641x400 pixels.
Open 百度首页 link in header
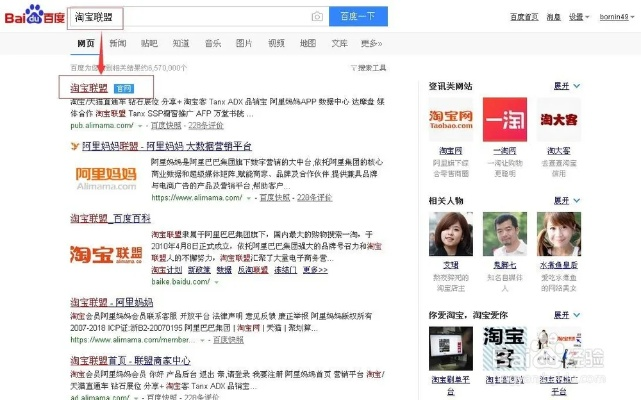point(524,17)
